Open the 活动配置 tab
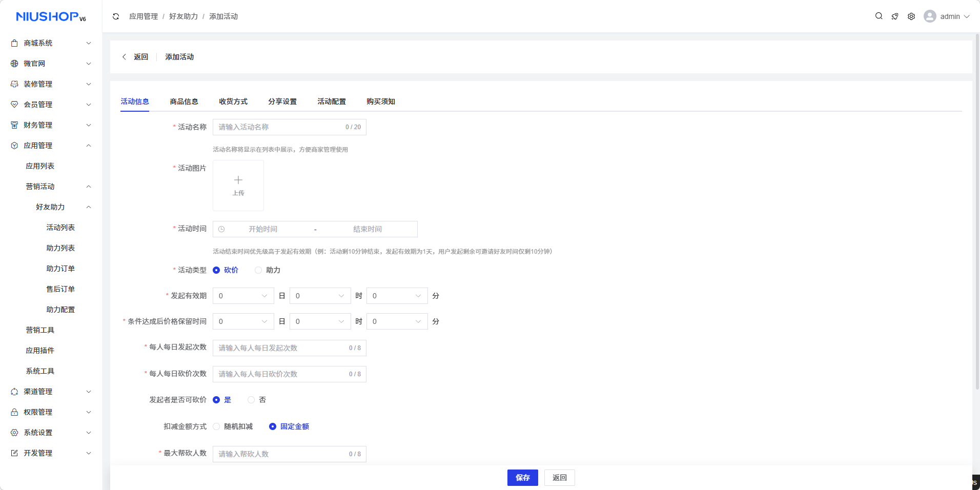 coord(332,101)
